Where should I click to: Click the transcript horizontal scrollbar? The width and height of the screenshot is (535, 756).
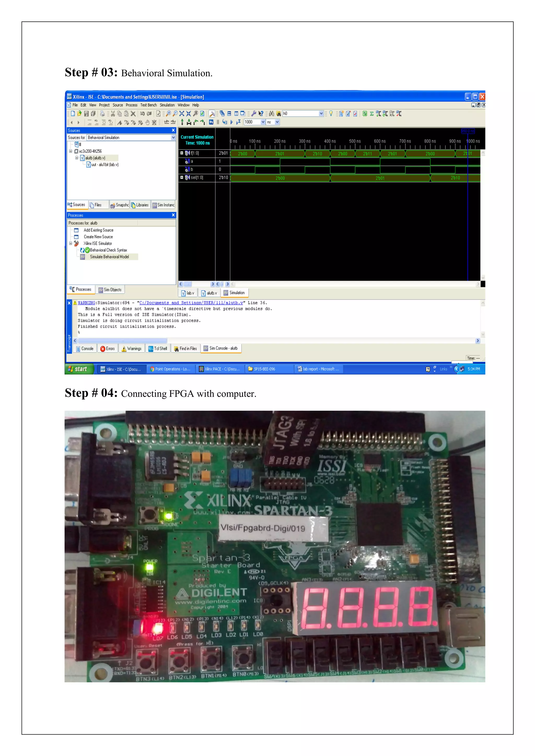123,341
